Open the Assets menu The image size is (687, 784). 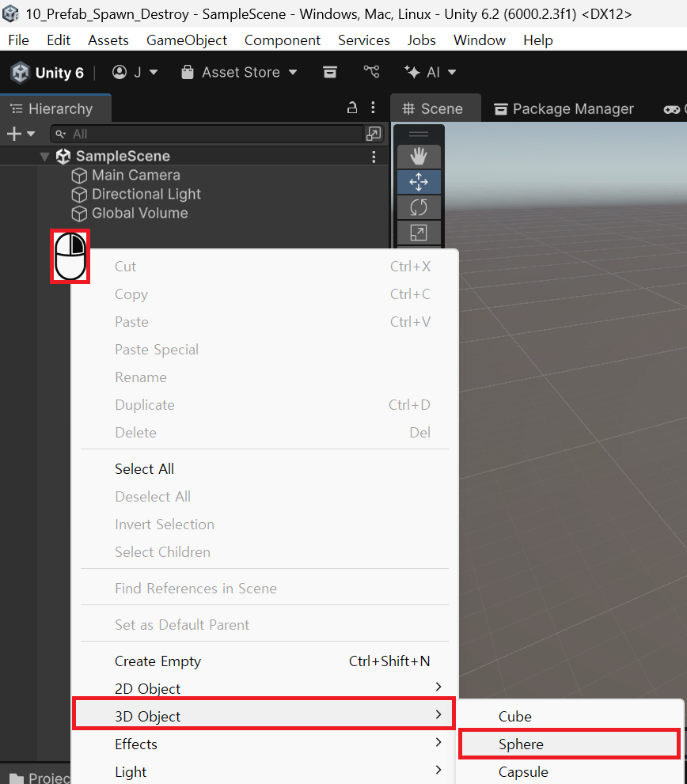point(108,40)
